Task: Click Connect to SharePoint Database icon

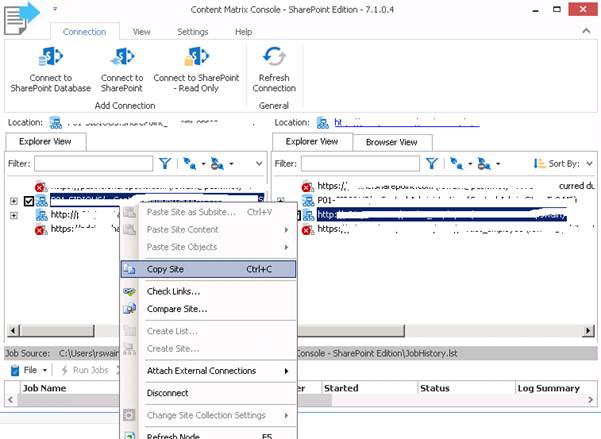Action: pyautogui.click(x=51, y=57)
